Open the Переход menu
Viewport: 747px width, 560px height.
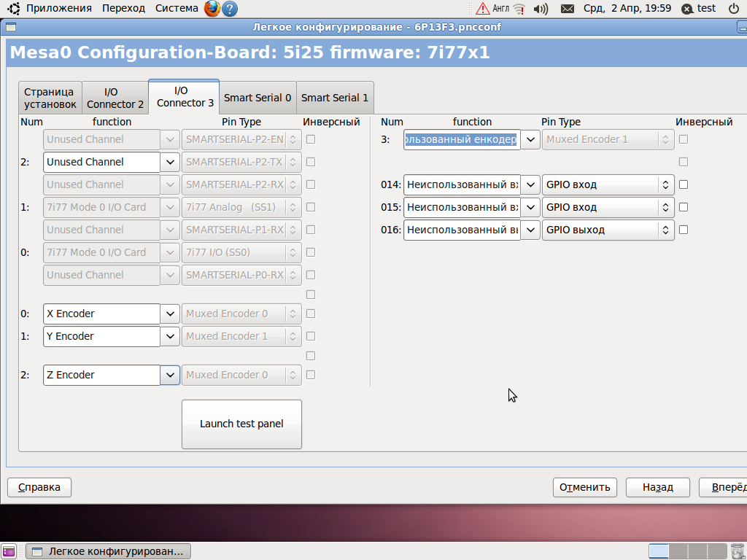(x=123, y=9)
